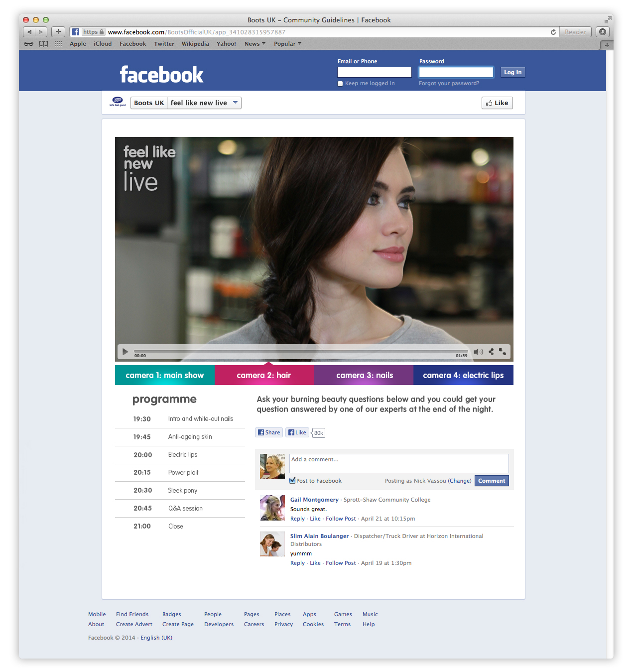Reload the page with the refresh icon
This screenshot has height=672, width=635.
point(553,32)
